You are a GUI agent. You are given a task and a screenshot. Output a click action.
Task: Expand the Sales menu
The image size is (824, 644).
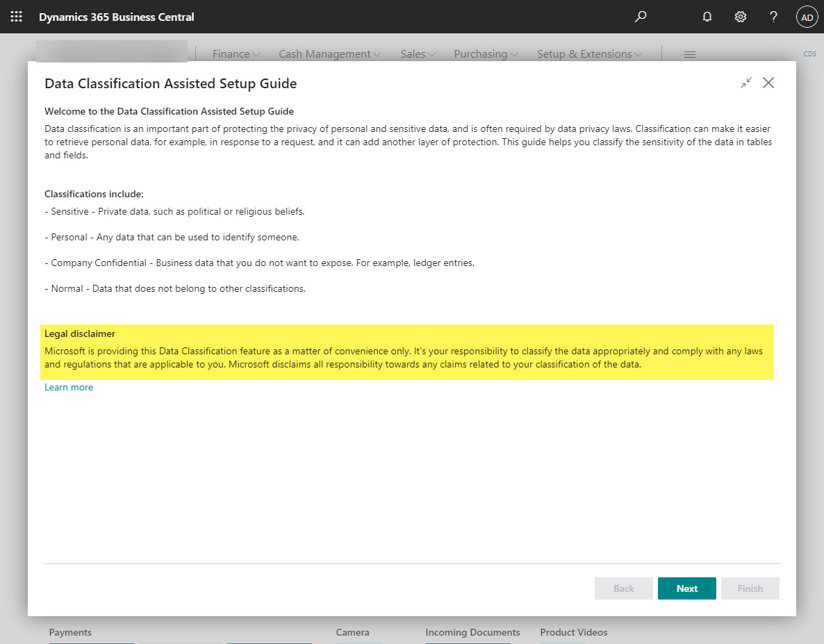pos(418,54)
